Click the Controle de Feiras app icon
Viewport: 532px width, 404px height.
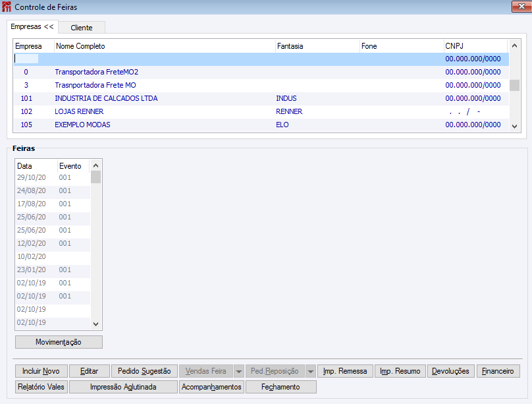[7, 7]
